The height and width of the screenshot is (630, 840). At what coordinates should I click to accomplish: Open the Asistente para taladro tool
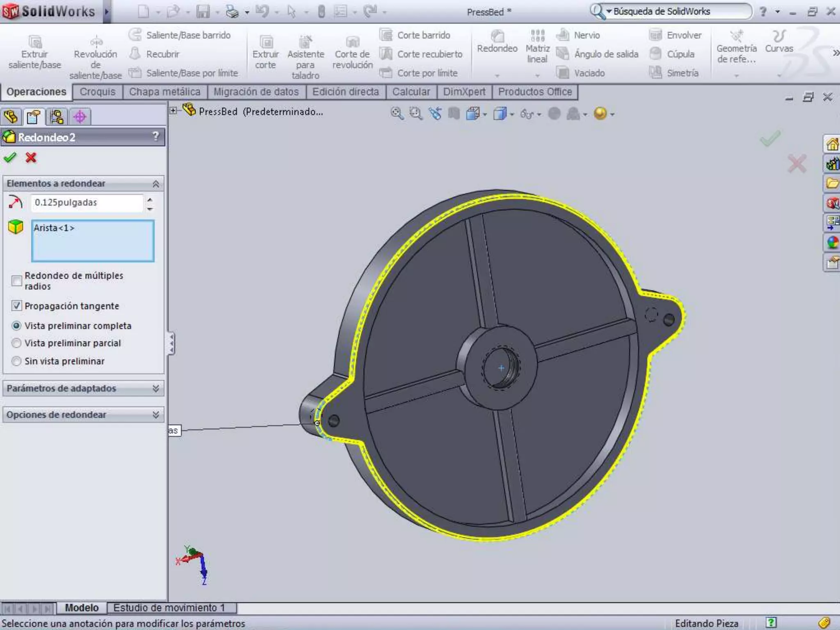click(306, 42)
